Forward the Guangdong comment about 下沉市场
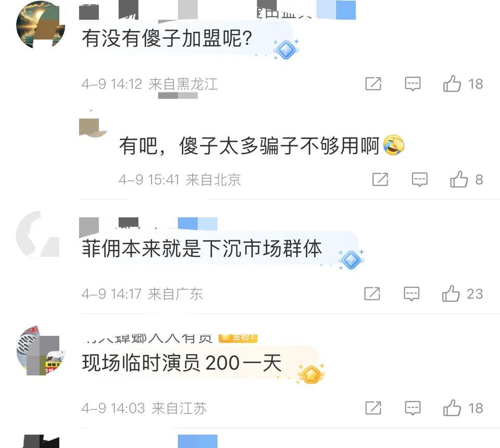 tap(372, 293)
